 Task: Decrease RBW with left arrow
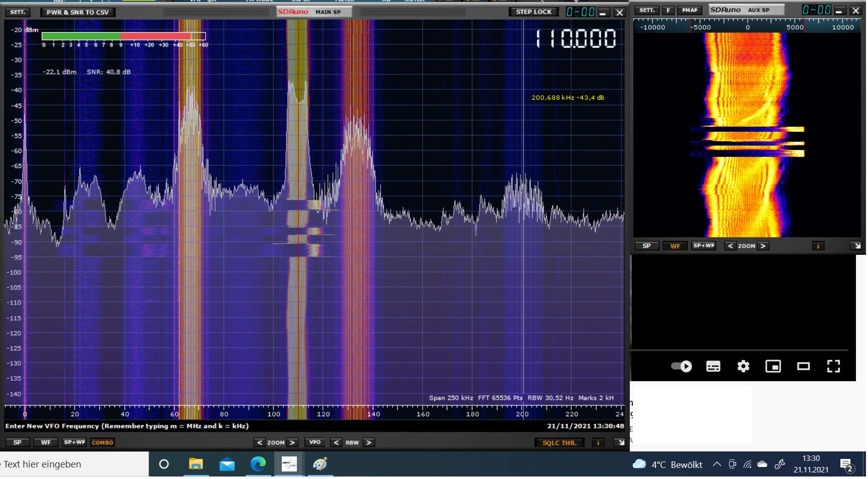point(336,442)
